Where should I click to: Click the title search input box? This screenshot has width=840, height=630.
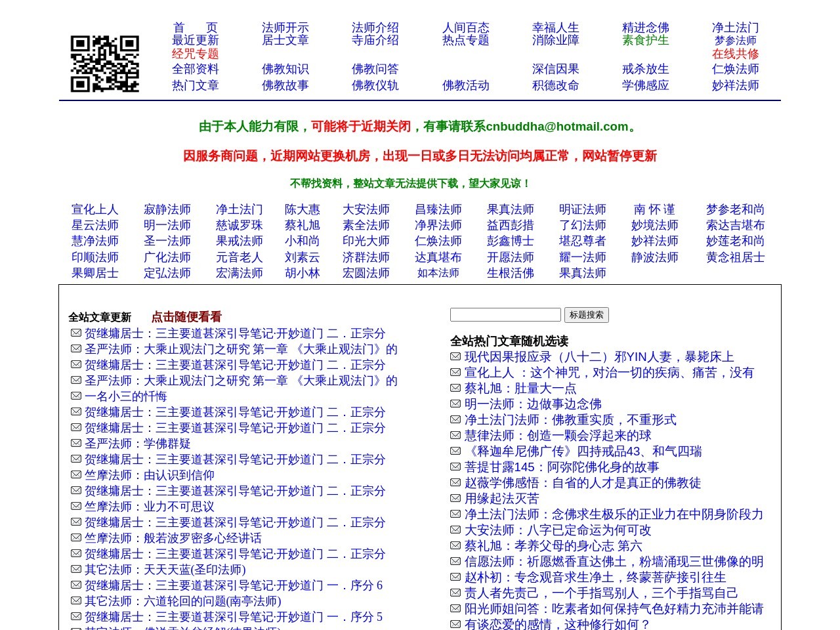505,314
